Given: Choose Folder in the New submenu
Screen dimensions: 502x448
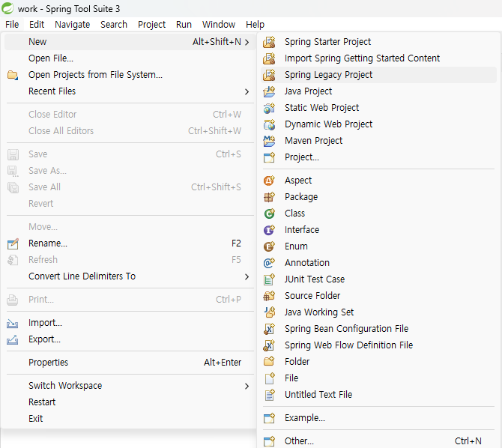Looking at the screenshot, I should coord(378,362).
